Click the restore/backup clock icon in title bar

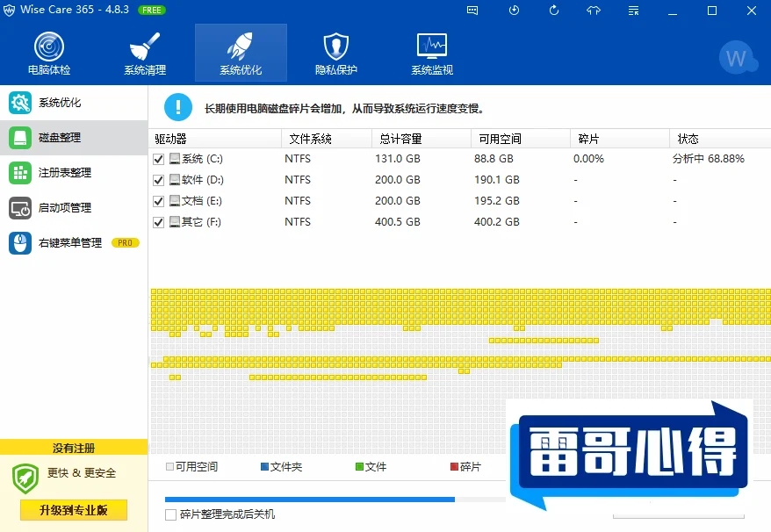pyautogui.click(x=514, y=11)
